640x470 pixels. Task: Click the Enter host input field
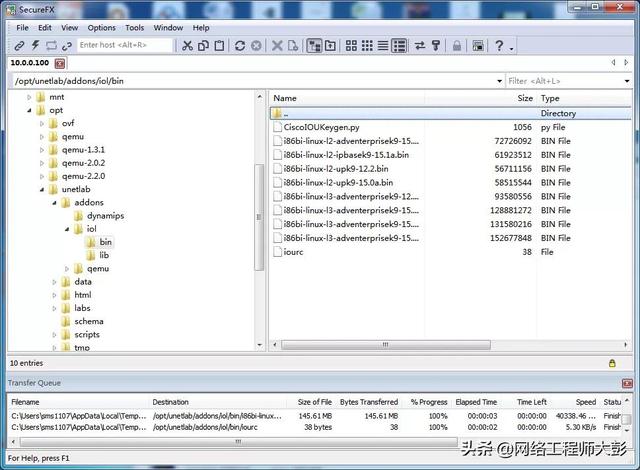[125, 45]
